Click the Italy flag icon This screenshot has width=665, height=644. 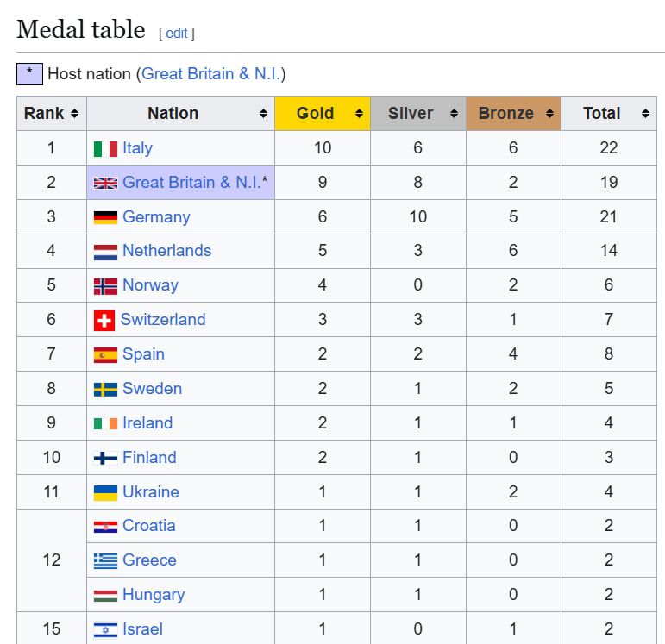(x=105, y=148)
